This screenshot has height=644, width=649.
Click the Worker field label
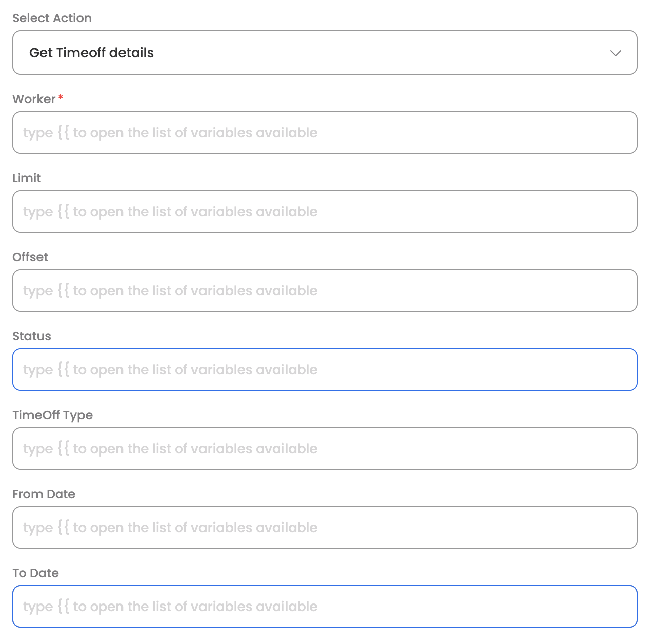click(x=33, y=99)
